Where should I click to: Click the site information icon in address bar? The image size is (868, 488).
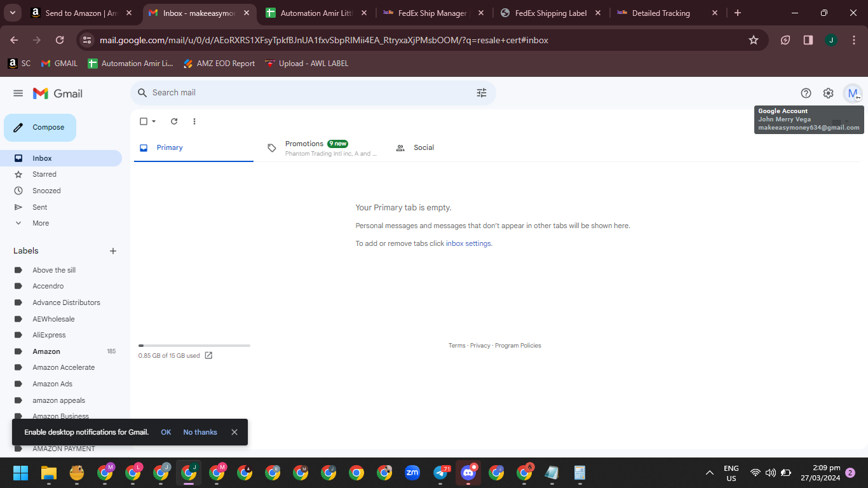click(87, 40)
